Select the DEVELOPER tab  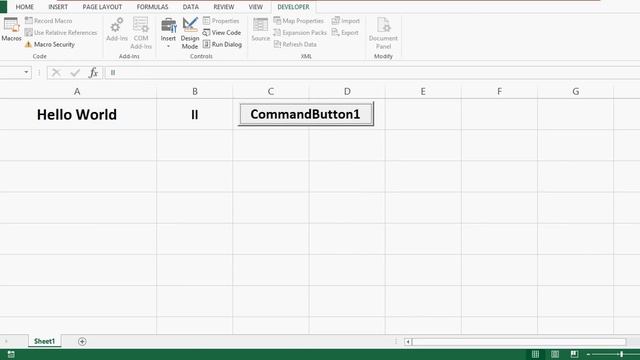293,7
